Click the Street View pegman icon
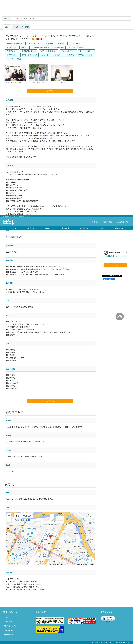Viewport: 133px width, 644px height. point(91,560)
